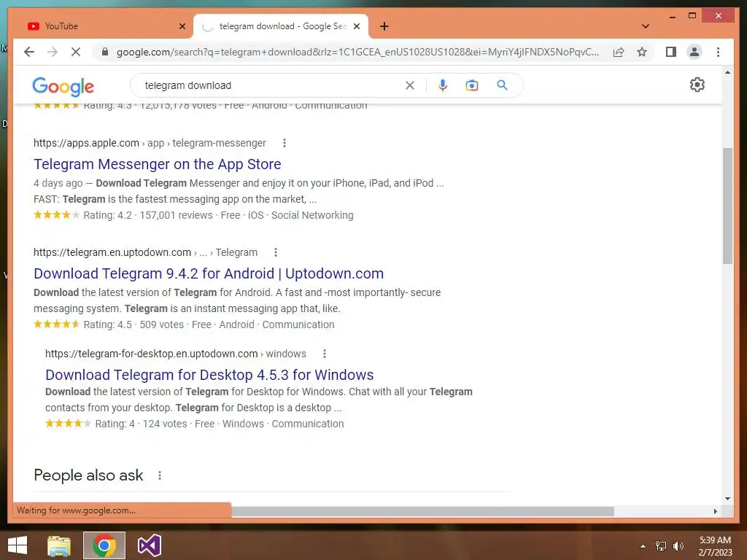The image size is (747, 560).
Task: Submit search with magnifier icon
Action: click(x=502, y=85)
